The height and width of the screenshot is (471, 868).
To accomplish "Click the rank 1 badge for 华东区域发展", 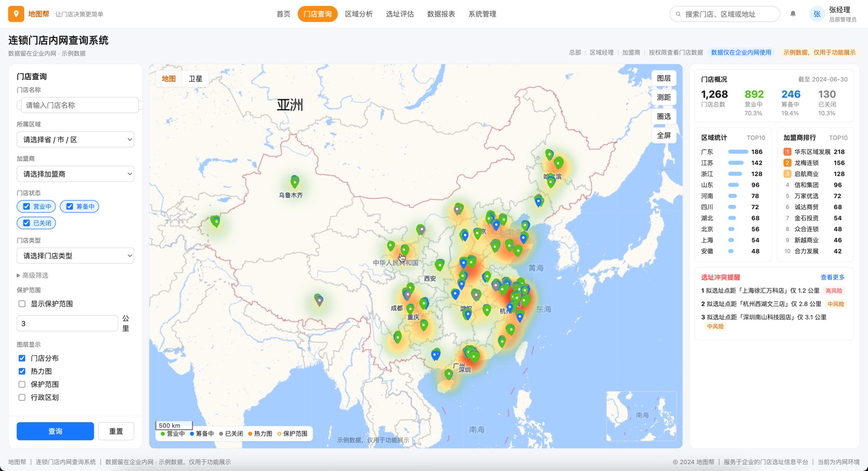I will tap(787, 152).
